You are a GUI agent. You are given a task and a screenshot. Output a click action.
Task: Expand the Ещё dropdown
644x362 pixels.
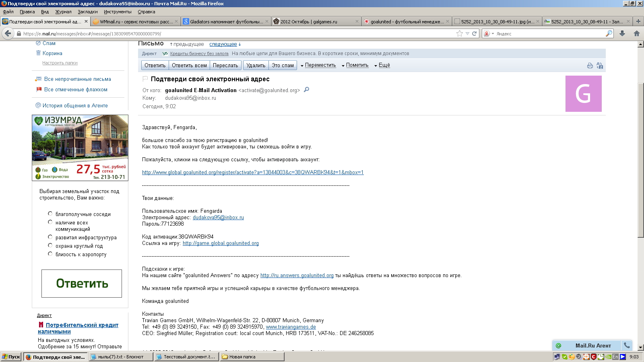pos(382,65)
